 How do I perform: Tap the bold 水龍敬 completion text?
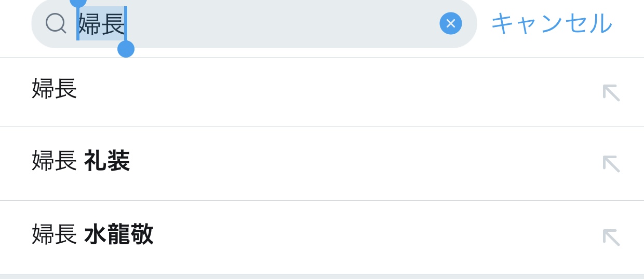118,234
